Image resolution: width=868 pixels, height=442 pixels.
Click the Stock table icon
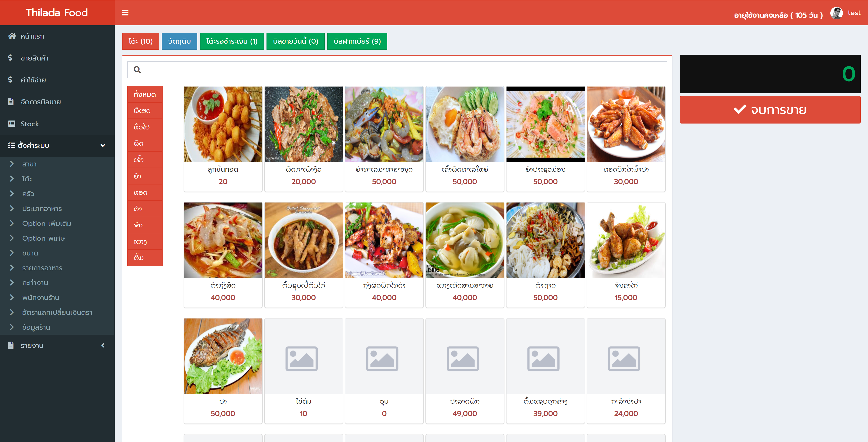tap(12, 124)
